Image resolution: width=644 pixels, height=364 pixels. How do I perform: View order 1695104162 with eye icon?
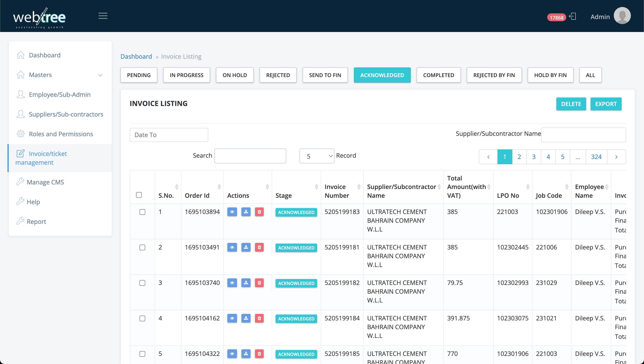[232, 318]
